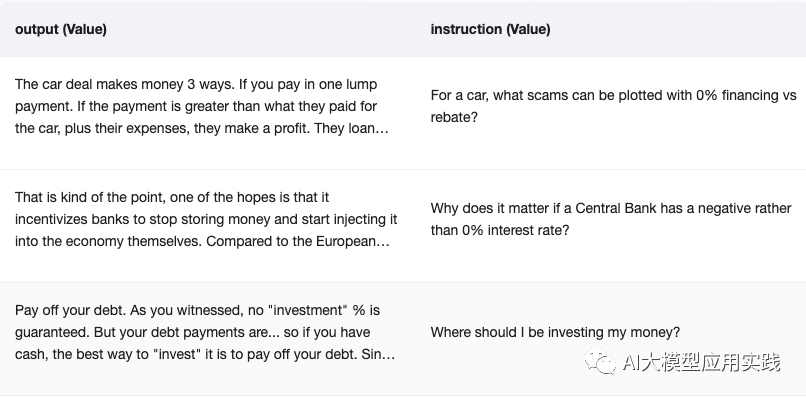Click the word rebate? in first instruction
The height and width of the screenshot is (397, 806).
click(x=454, y=117)
